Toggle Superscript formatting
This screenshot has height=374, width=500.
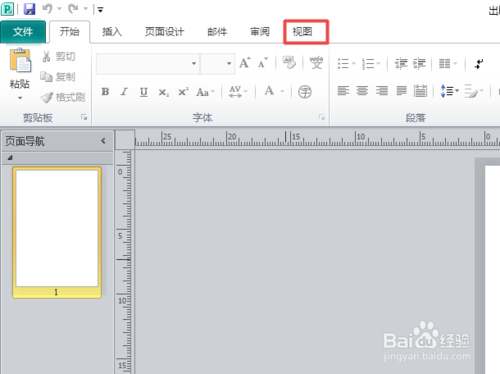[183, 91]
